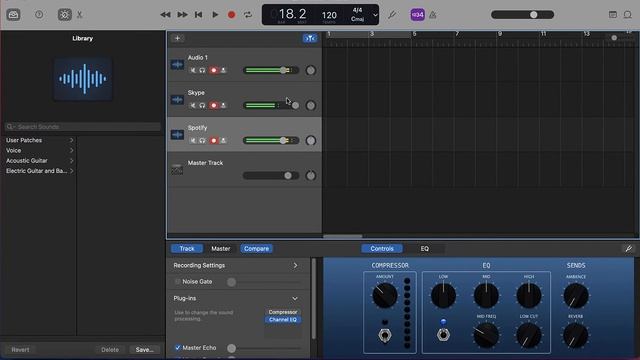Viewport: 640px width, 360px height.
Task: Toggle the Cycle loop button
Action: pos(248,15)
